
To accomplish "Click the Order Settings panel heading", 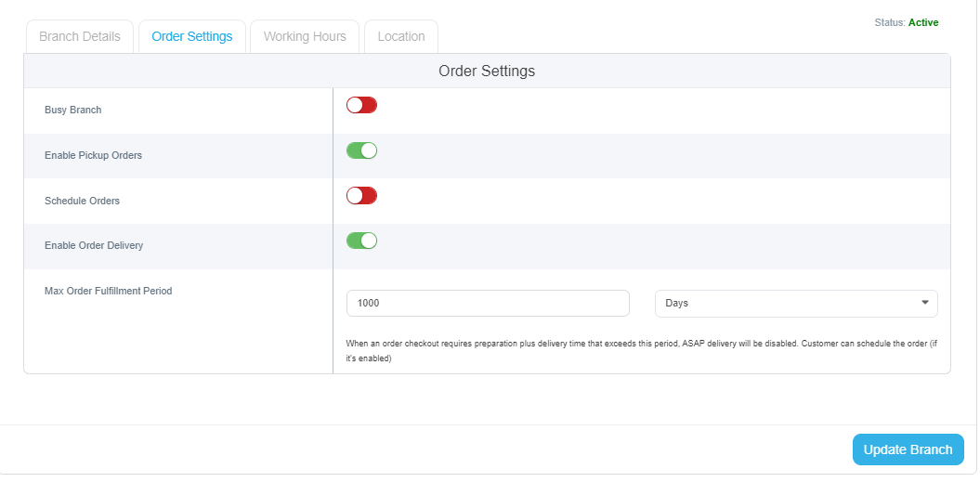I will [x=487, y=72].
